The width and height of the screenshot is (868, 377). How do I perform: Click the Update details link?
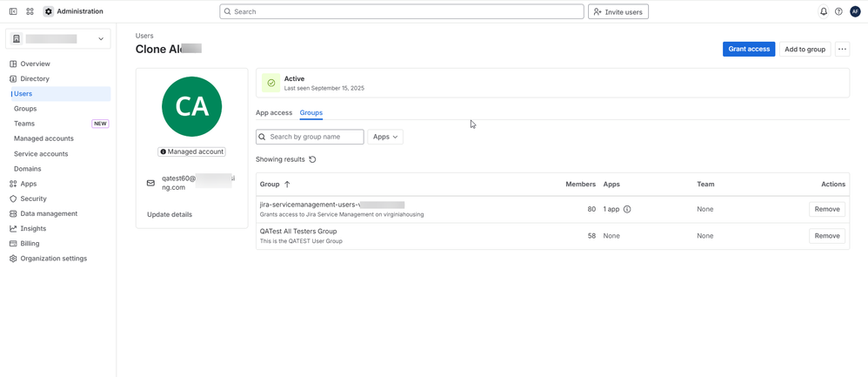[170, 214]
